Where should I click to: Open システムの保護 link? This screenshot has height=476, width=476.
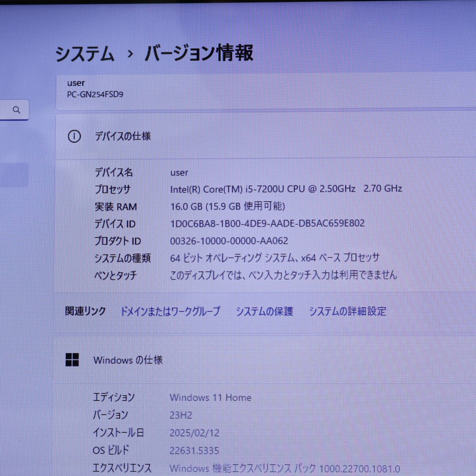coord(265,311)
